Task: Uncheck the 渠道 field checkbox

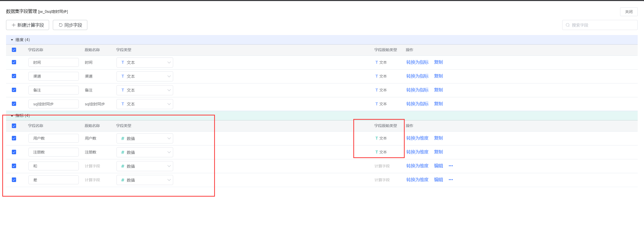Action: 14,76
